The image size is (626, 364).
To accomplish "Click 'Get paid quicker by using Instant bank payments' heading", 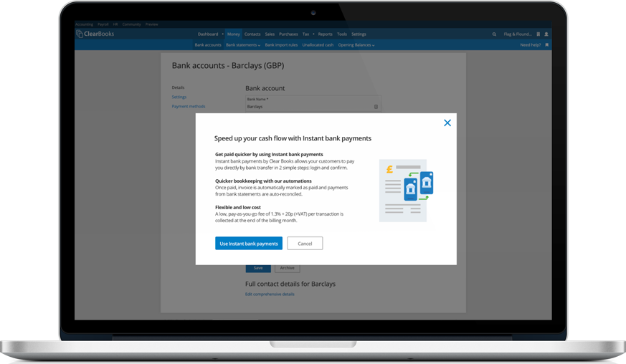I will (269, 155).
